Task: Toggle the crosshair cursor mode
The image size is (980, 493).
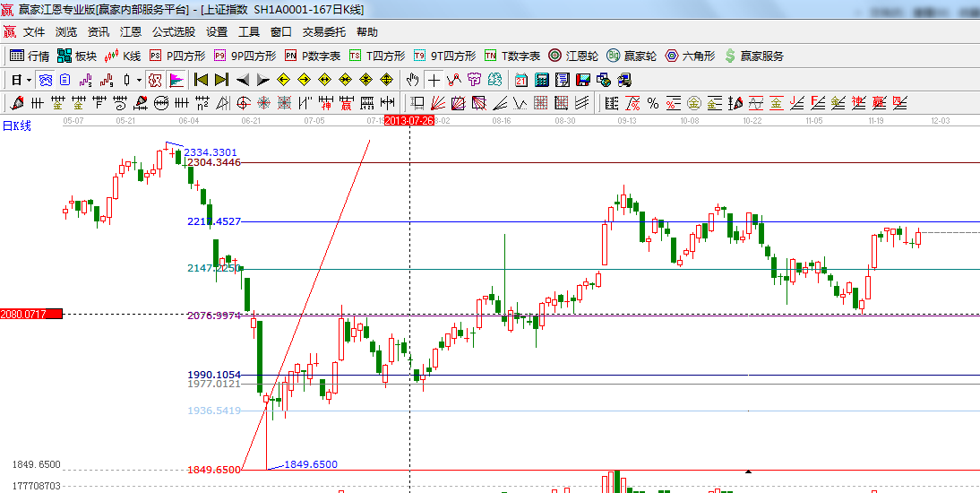Action: (x=433, y=79)
